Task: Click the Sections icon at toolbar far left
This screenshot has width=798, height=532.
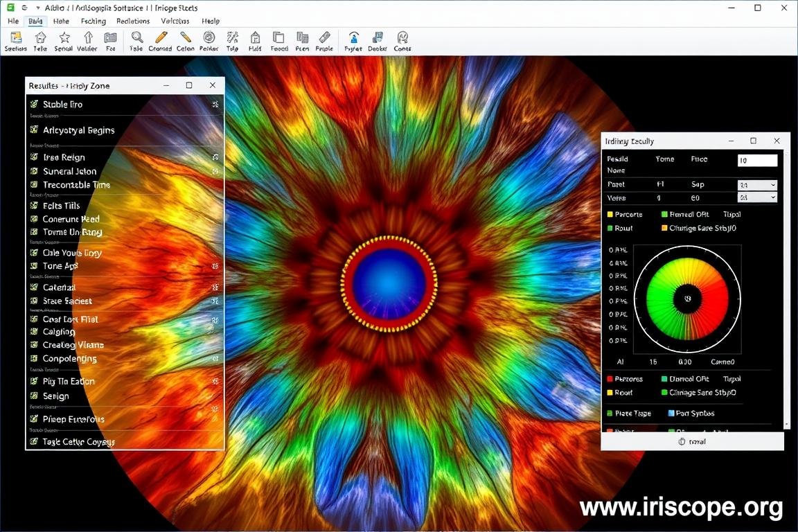Action: coord(15,40)
